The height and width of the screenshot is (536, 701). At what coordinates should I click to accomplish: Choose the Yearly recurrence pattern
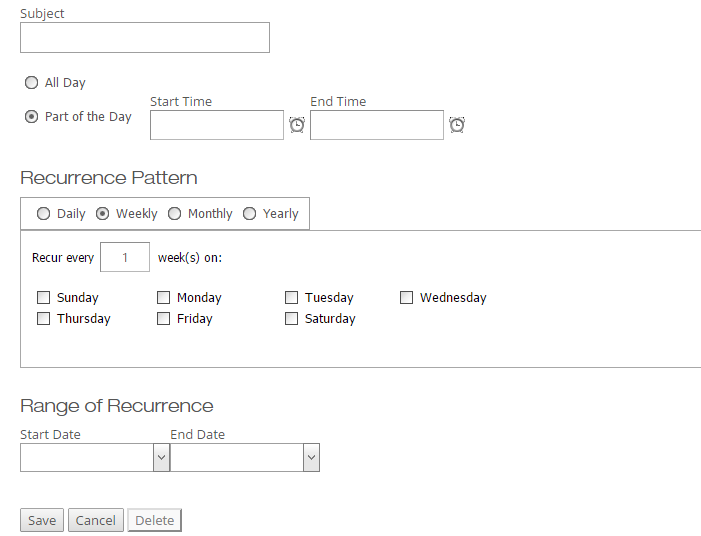249,214
